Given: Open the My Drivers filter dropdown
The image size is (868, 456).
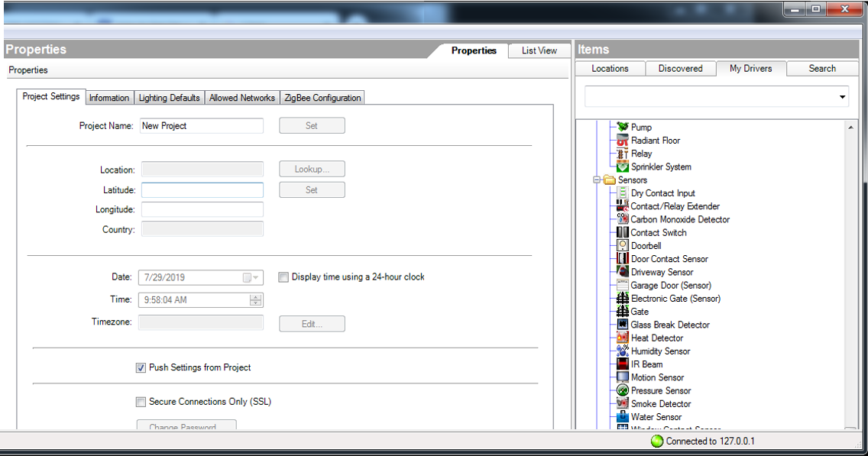Looking at the screenshot, I should tap(842, 97).
